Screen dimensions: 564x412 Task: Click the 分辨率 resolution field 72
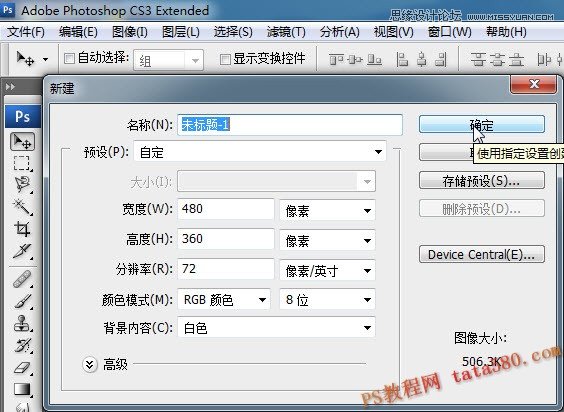click(226, 269)
